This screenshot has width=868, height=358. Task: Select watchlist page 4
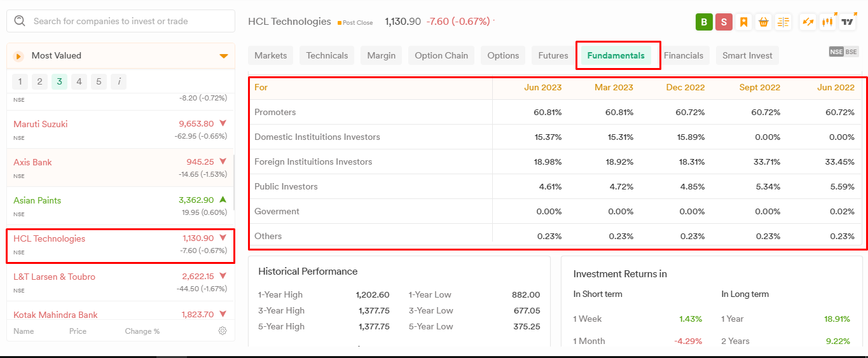[79, 81]
